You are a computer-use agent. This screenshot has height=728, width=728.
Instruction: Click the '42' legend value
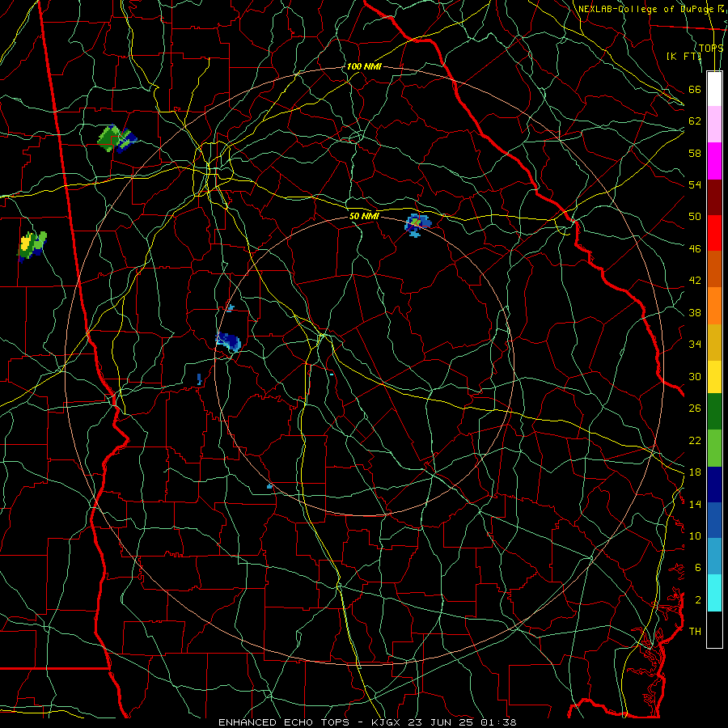pyautogui.click(x=695, y=281)
